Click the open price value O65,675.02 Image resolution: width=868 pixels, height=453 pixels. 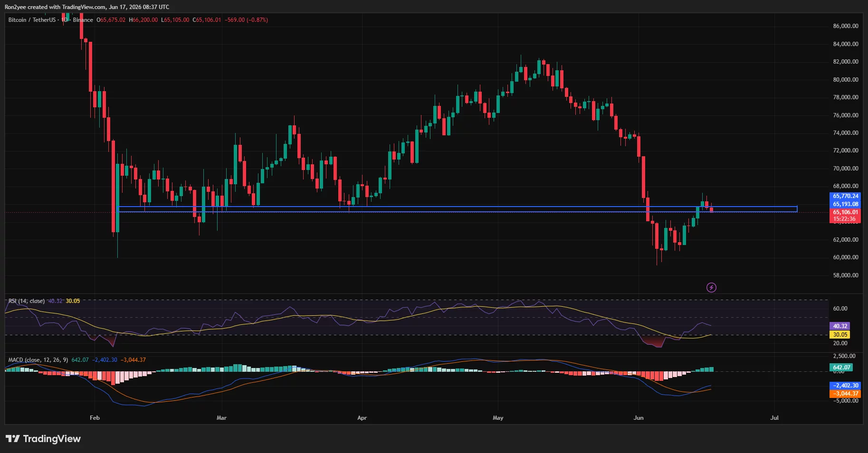coord(111,20)
